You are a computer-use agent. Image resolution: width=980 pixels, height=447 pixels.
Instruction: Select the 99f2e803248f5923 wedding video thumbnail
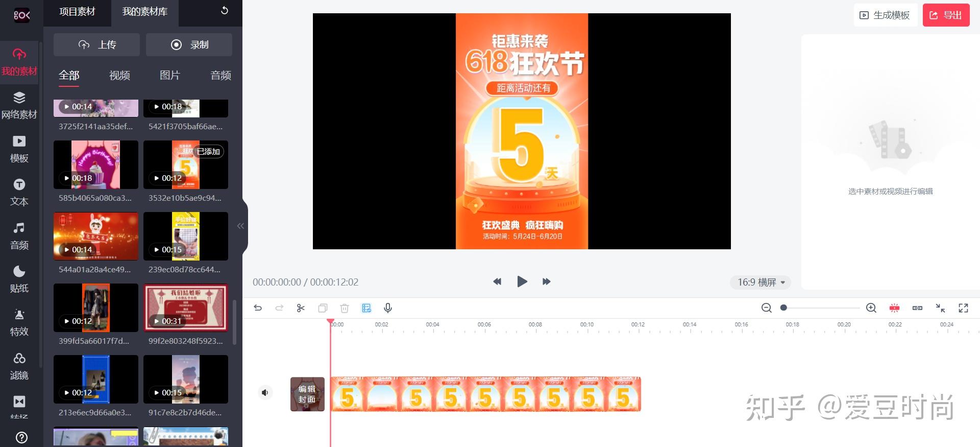pyautogui.click(x=186, y=308)
